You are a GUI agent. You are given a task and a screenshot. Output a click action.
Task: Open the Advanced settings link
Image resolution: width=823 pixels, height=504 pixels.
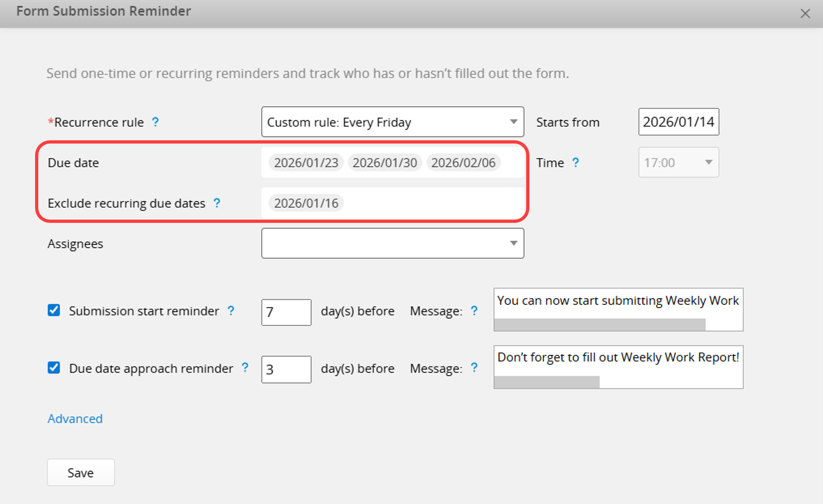[75, 419]
